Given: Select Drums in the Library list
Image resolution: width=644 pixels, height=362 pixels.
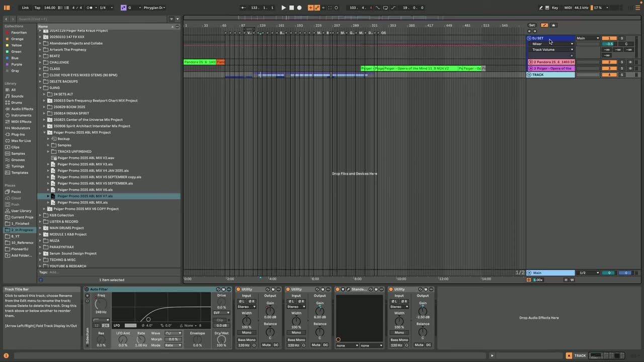Looking at the screenshot, I should (x=17, y=103).
